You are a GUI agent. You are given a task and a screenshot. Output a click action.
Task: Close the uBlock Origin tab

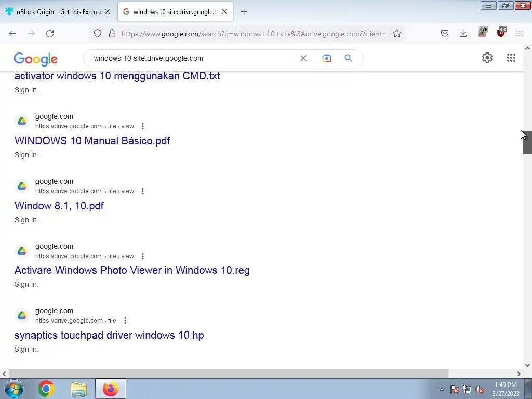(x=108, y=11)
